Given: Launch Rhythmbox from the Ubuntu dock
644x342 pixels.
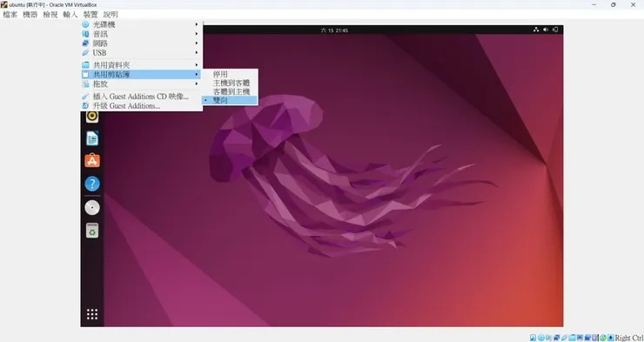Looking at the screenshot, I should coord(92,117).
